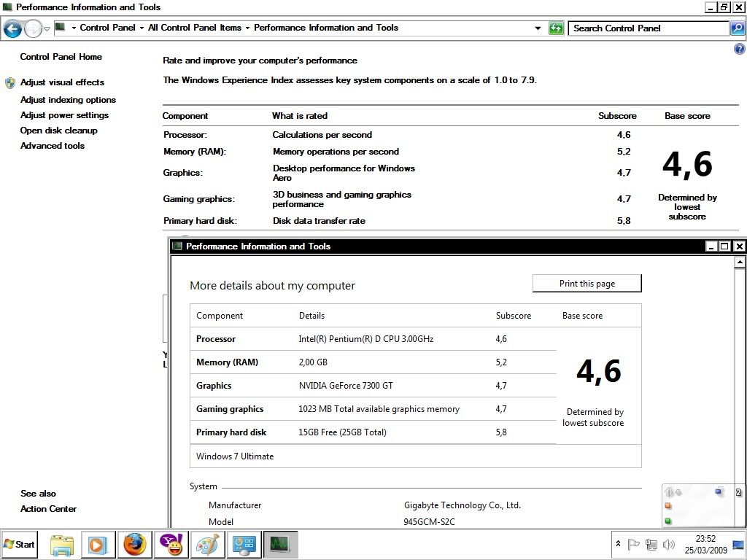Click the back navigation arrow

12,28
